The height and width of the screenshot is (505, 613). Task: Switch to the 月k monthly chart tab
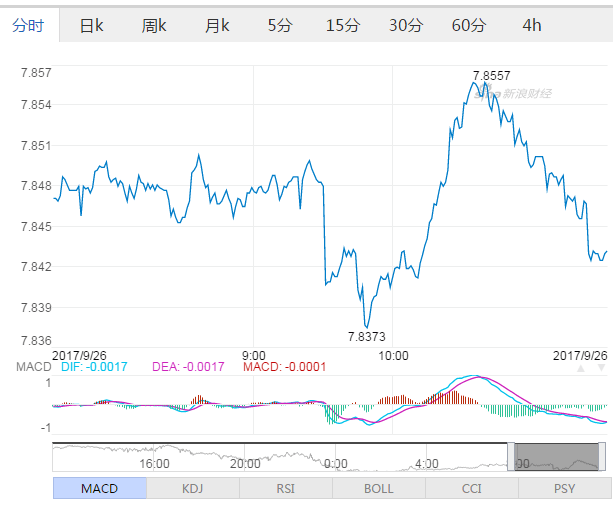pyautogui.click(x=217, y=26)
